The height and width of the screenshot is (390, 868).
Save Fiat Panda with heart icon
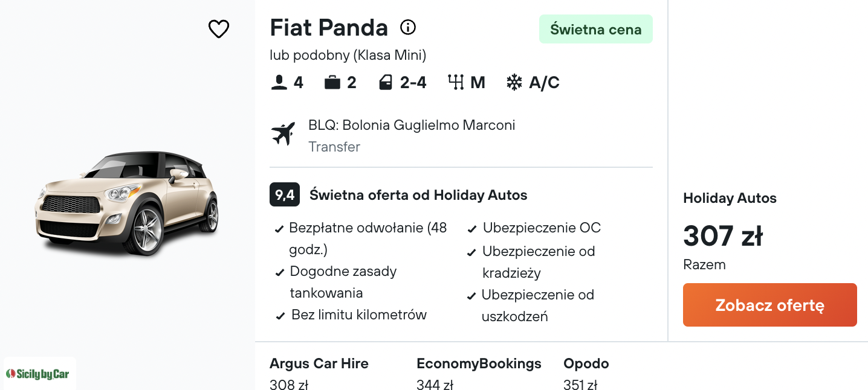(x=219, y=29)
